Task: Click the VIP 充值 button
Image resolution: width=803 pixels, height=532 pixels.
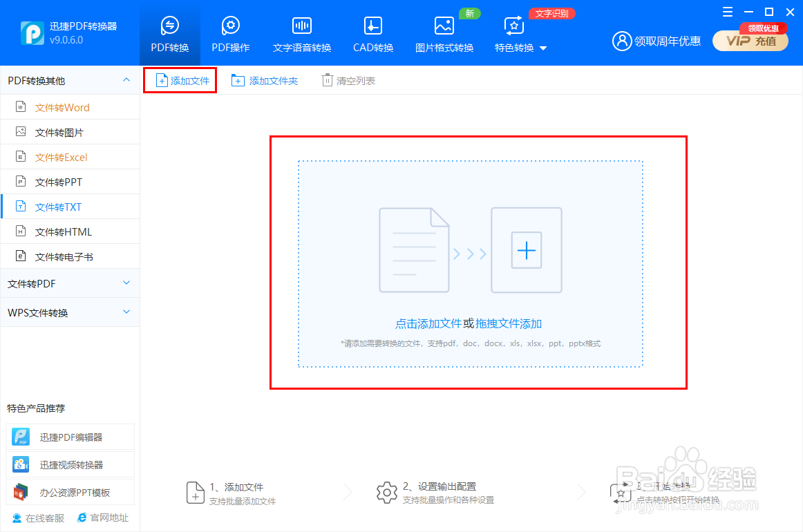Action: tap(750, 41)
